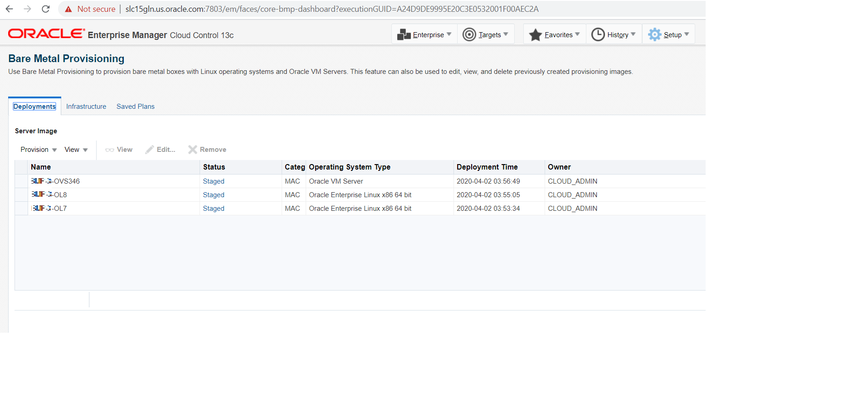The image size is (868, 398).
Task: Click the Targets bullseye icon
Action: [469, 34]
